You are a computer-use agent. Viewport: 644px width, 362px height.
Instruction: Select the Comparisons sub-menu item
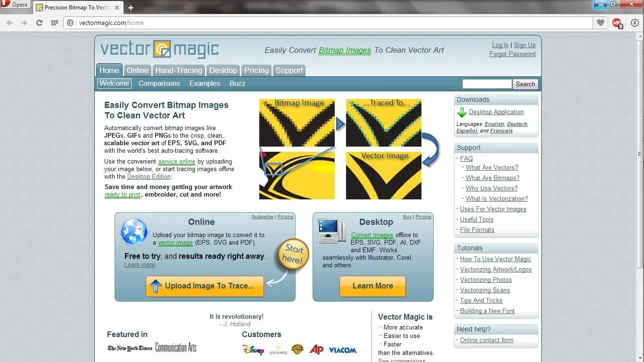pyautogui.click(x=159, y=83)
